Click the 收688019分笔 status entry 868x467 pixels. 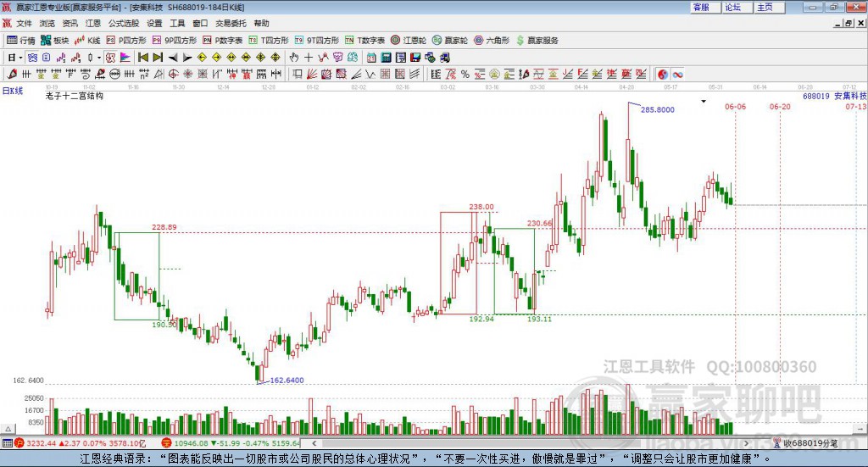click(806, 442)
